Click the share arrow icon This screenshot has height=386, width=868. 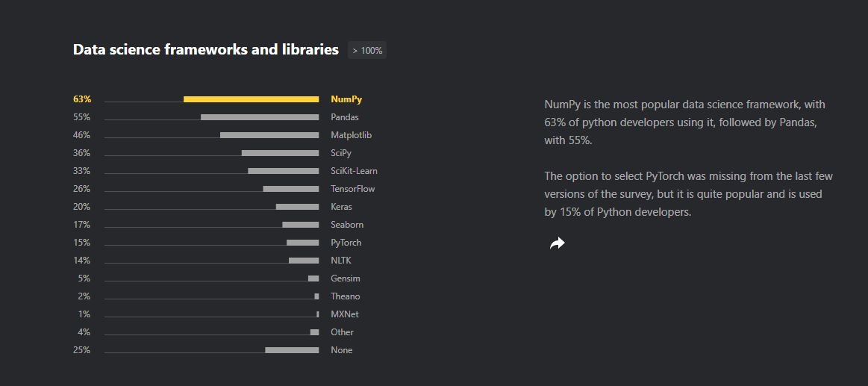[557, 243]
